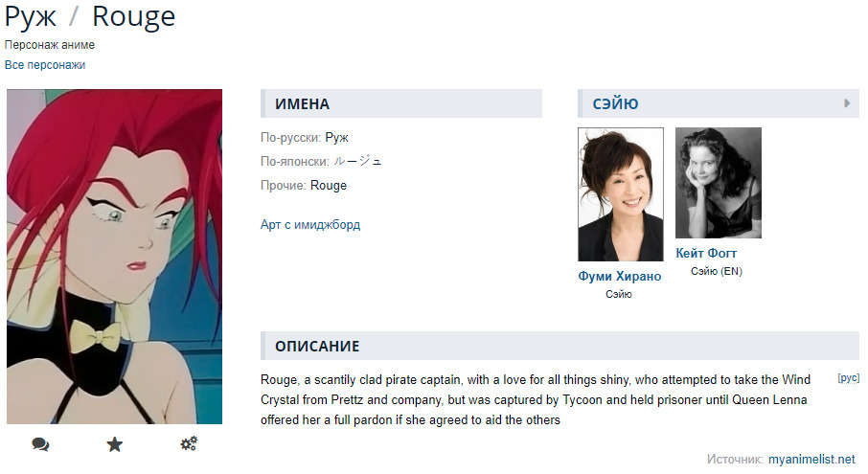Go to Все персонажи
The width and height of the screenshot is (868, 474).
point(45,65)
